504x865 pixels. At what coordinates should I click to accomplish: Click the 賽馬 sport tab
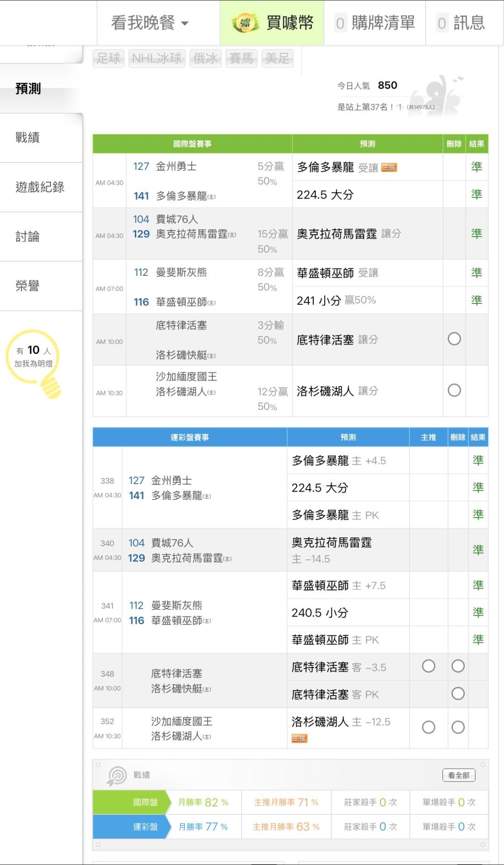pos(241,58)
